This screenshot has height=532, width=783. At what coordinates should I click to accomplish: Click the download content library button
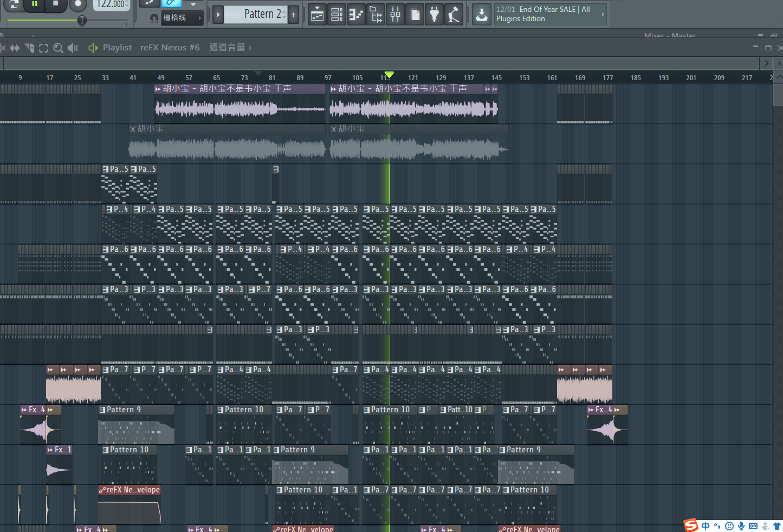[481, 15]
